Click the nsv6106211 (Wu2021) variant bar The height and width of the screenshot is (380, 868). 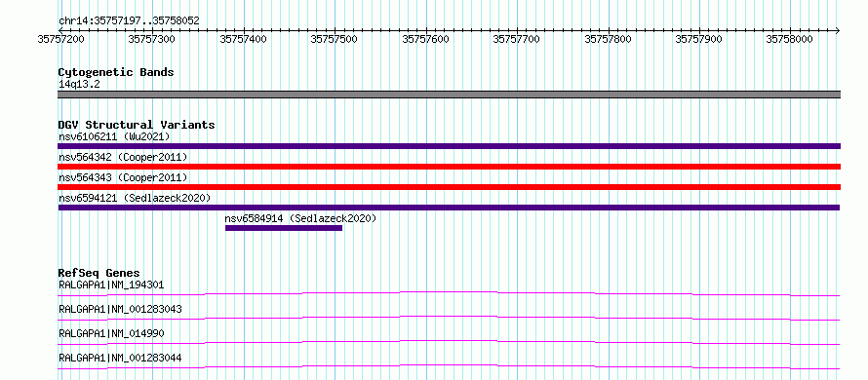point(449,146)
